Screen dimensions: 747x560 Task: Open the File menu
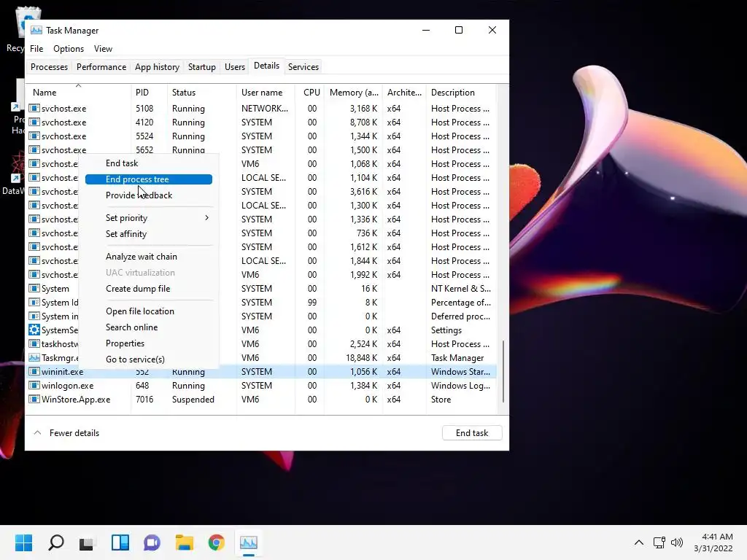(x=36, y=49)
